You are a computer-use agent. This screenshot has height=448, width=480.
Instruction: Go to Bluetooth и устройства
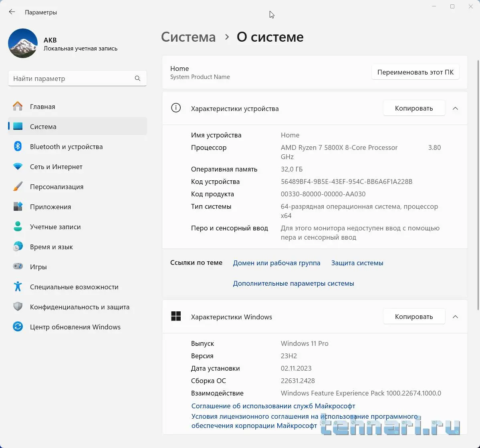point(67,147)
